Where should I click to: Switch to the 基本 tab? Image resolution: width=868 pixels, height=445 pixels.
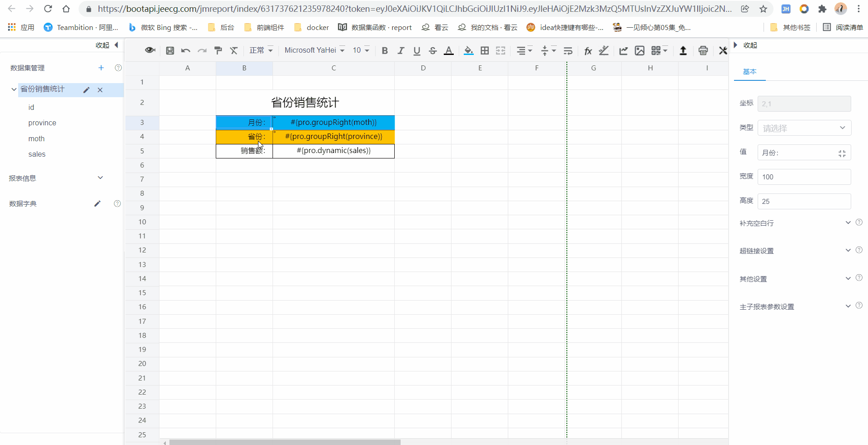(749, 71)
